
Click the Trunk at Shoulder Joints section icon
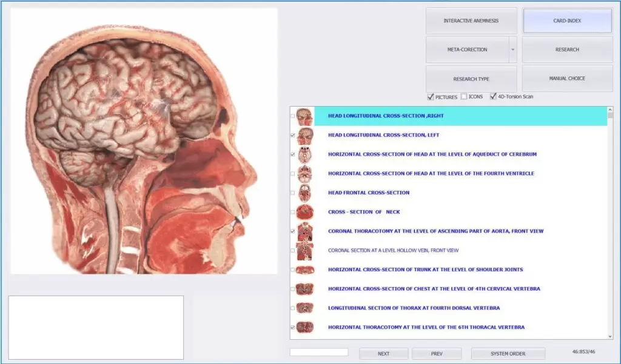[x=304, y=270]
